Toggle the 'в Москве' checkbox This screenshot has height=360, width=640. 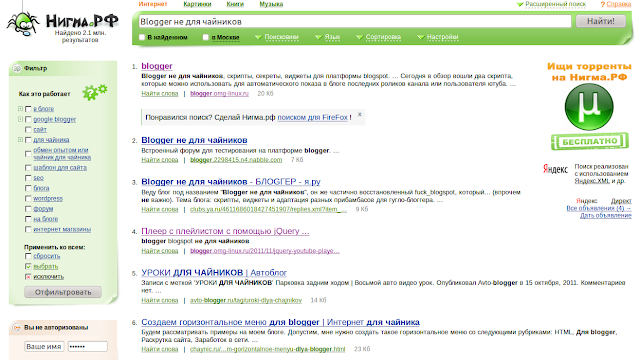coord(206,37)
